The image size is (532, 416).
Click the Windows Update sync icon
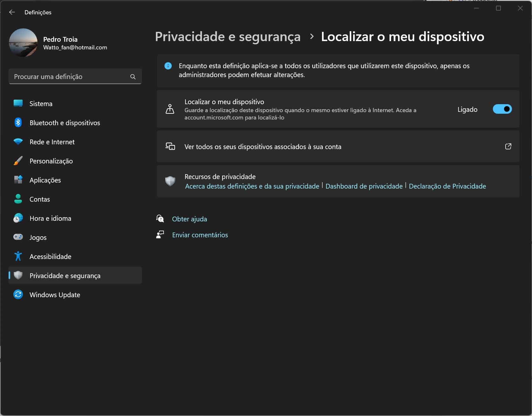pos(18,295)
